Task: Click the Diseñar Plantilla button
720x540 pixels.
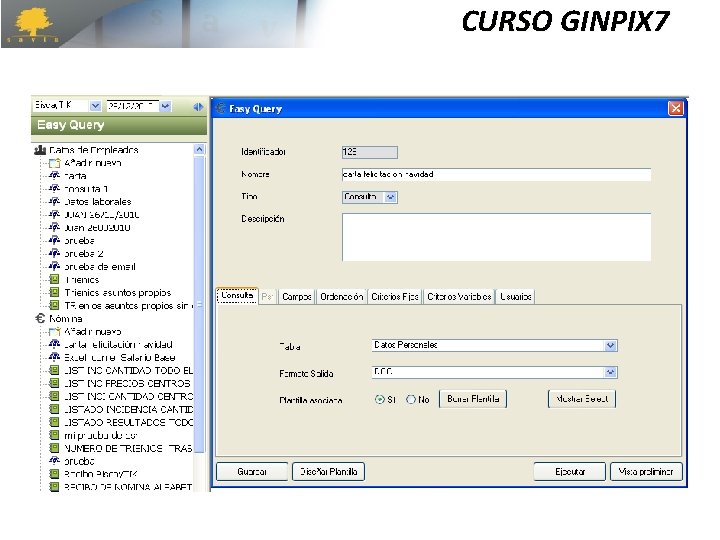Action: pos(328,472)
